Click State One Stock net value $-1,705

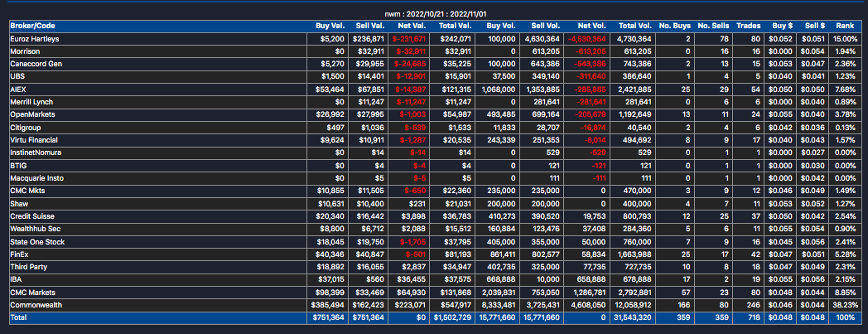tap(413, 241)
